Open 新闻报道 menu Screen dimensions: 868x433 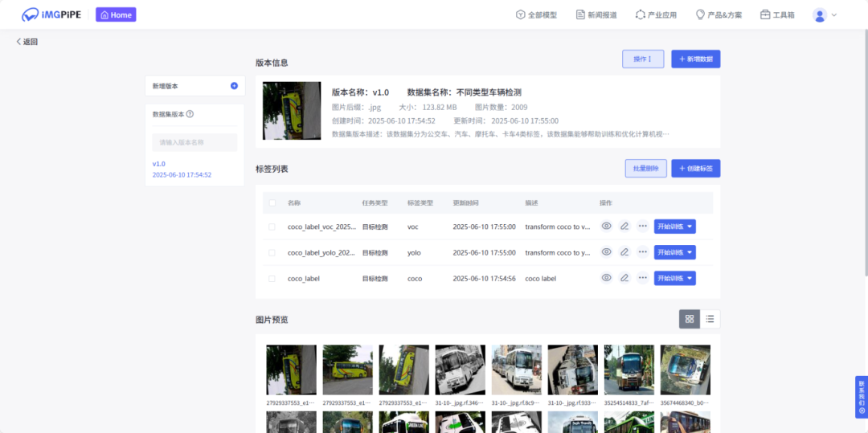pos(596,15)
